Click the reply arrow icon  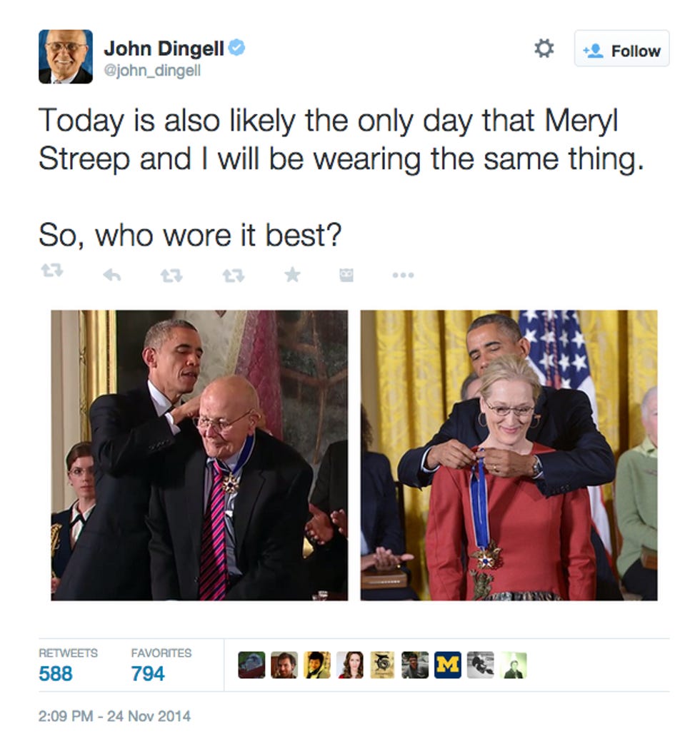pos(112,275)
